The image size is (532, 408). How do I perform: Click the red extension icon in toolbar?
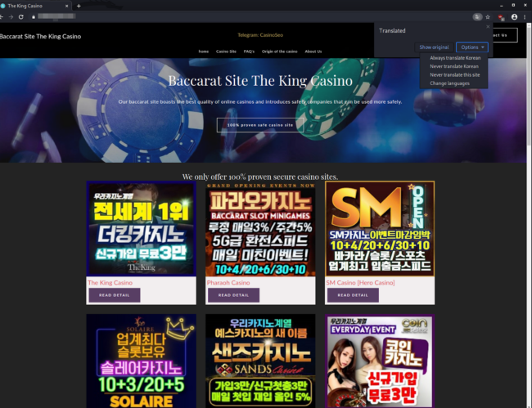[501, 17]
